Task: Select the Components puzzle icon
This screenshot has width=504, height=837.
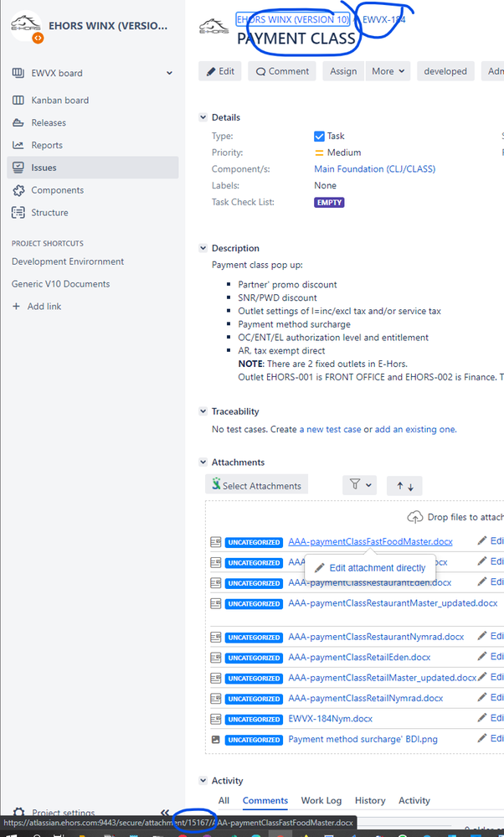Action: click(x=18, y=190)
